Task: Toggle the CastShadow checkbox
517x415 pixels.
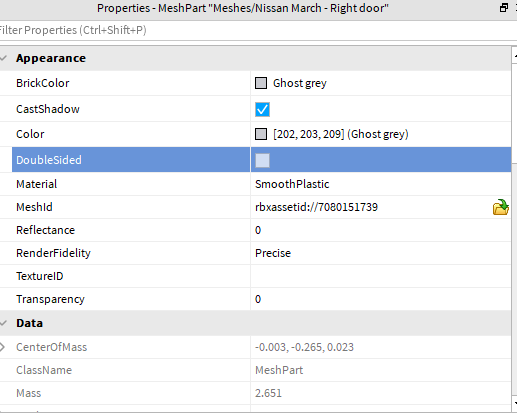Action: [262, 109]
